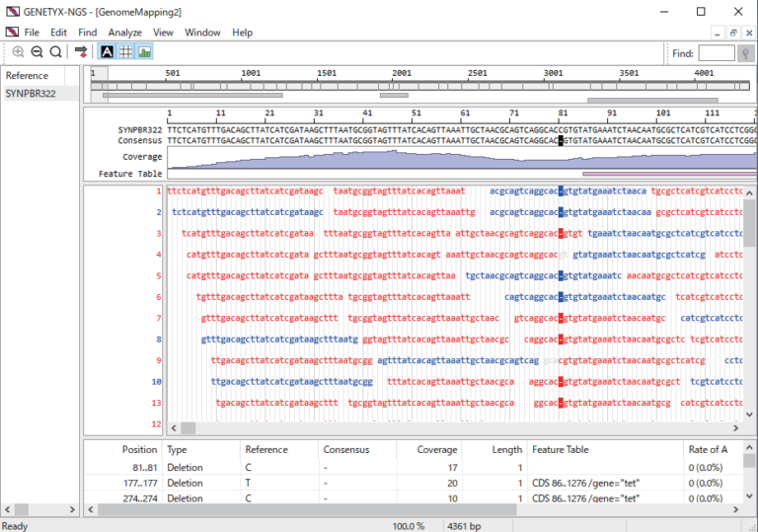
Task: Click the zoom out magnifier icon
Action: tap(37, 52)
